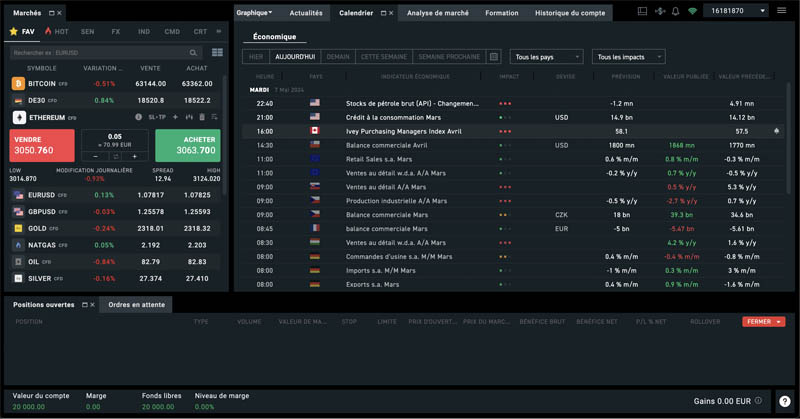Remove Ethereum with the trash icon
Screen dimensions: 800x419
pos(202,117)
